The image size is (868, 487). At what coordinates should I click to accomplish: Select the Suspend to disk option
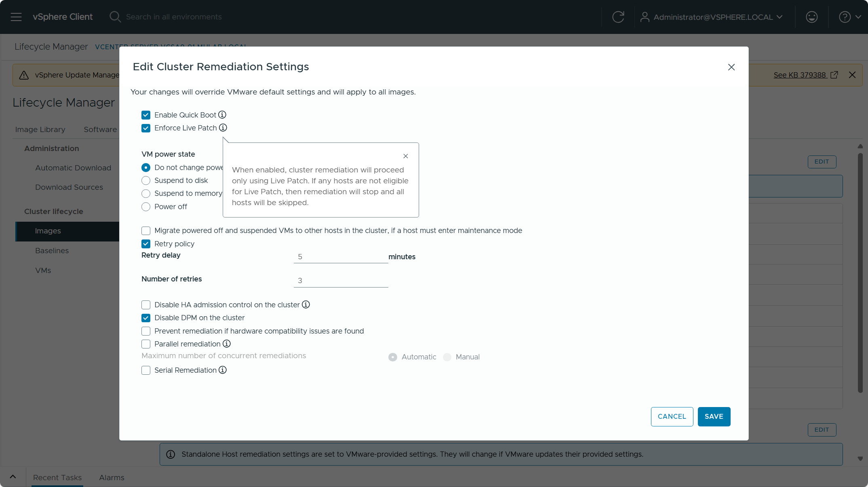coord(146,181)
